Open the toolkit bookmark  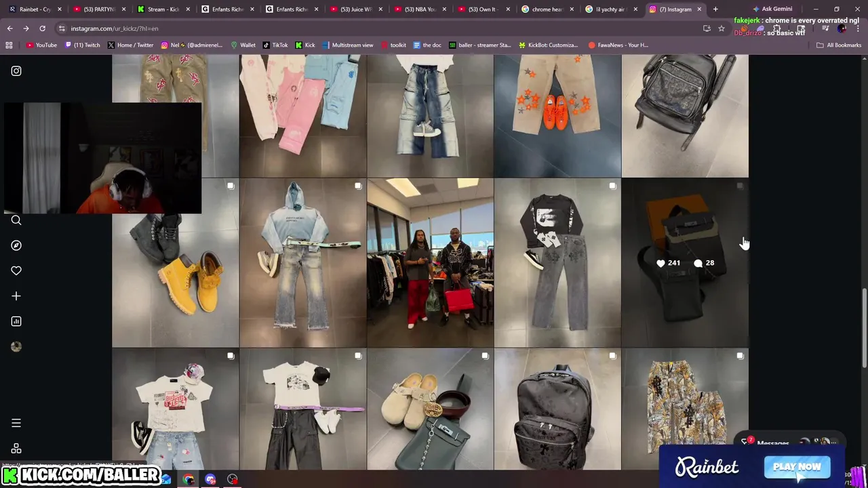(393, 45)
